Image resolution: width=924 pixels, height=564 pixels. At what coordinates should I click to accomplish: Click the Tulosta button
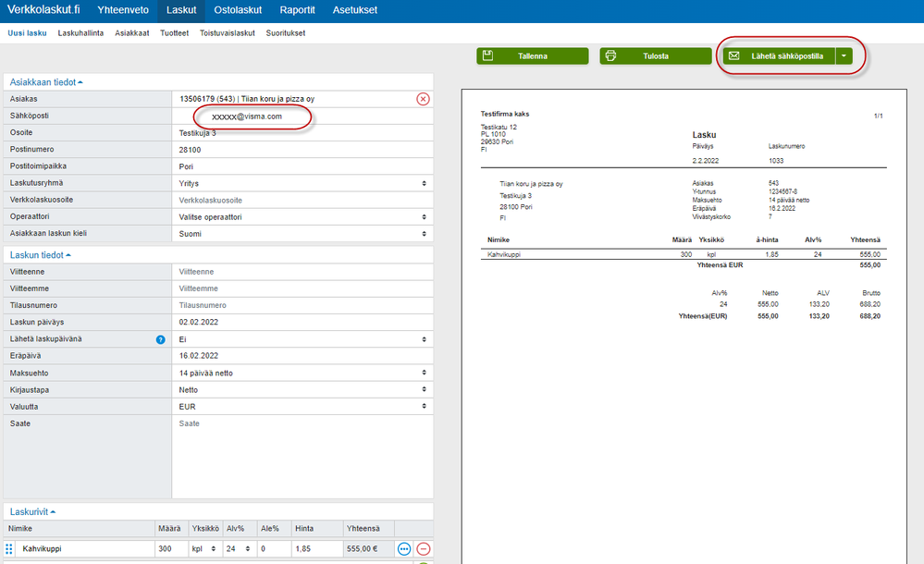coord(655,56)
